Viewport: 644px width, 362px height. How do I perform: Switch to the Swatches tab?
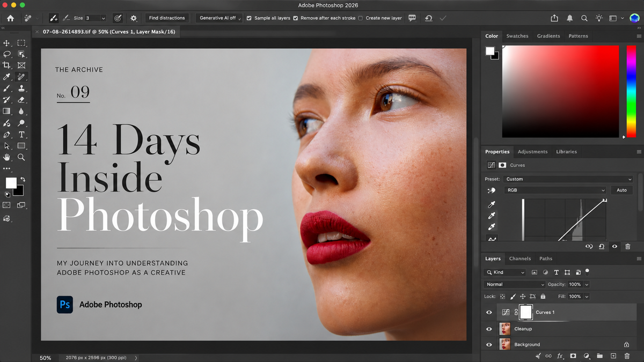click(x=517, y=36)
